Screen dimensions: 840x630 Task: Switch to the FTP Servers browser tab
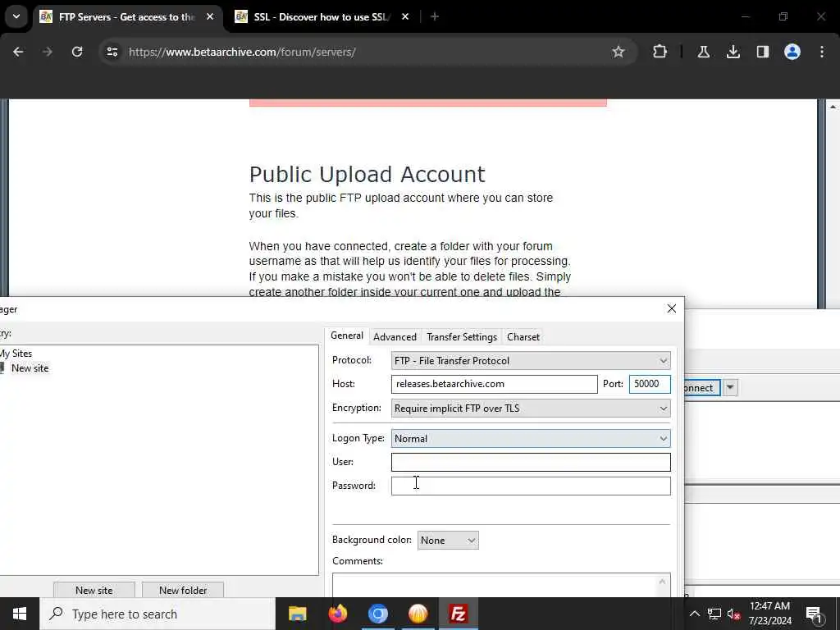[x=126, y=16]
